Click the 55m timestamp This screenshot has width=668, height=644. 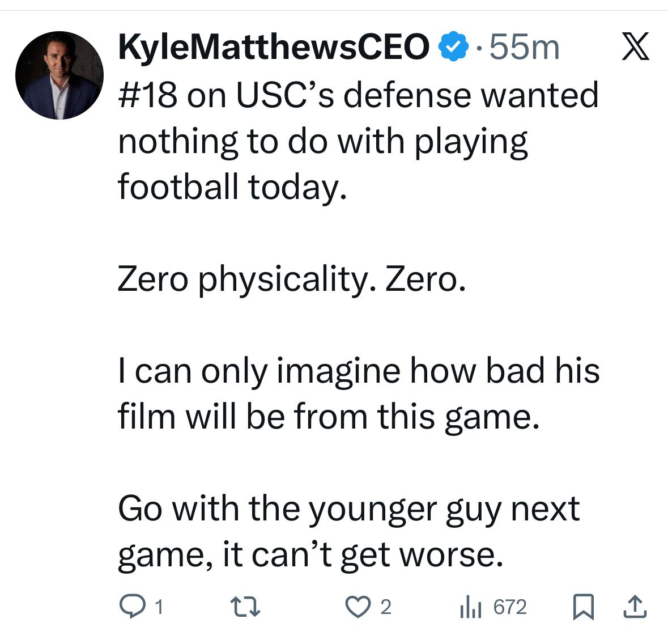click(x=524, y=46)
